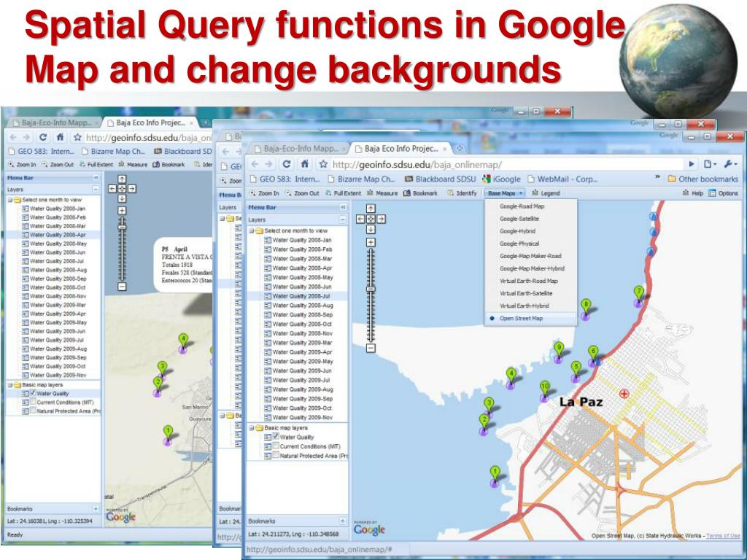Click zoom slider handle on left window map
The image size is (747, 560).
(122, 227)
